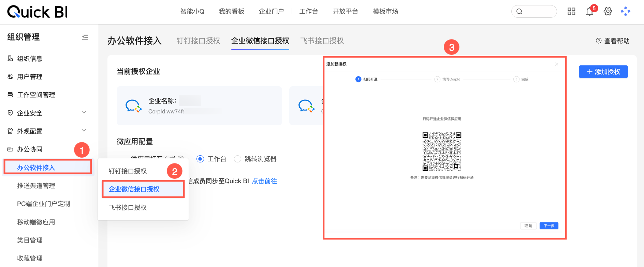Click the 点击前往 link
The image size is (644, 267).
click(264, 181)
